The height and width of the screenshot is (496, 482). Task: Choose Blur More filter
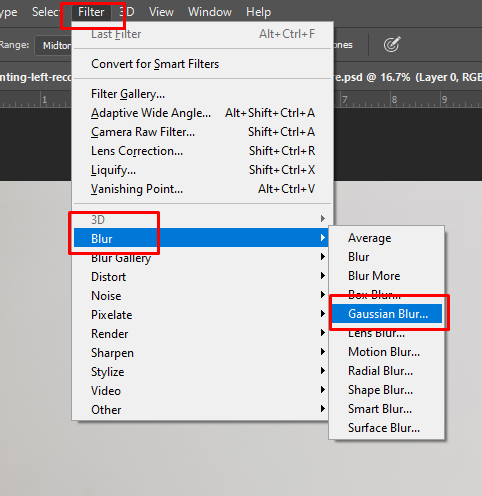point(387,276)
